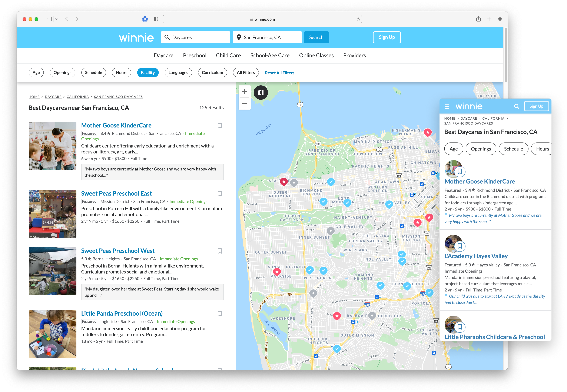The width and height of the screenshot is (567, 392).
Task: Open L'Academy Hayes Valley listing in mobile view
Action: tap(476, 256)
